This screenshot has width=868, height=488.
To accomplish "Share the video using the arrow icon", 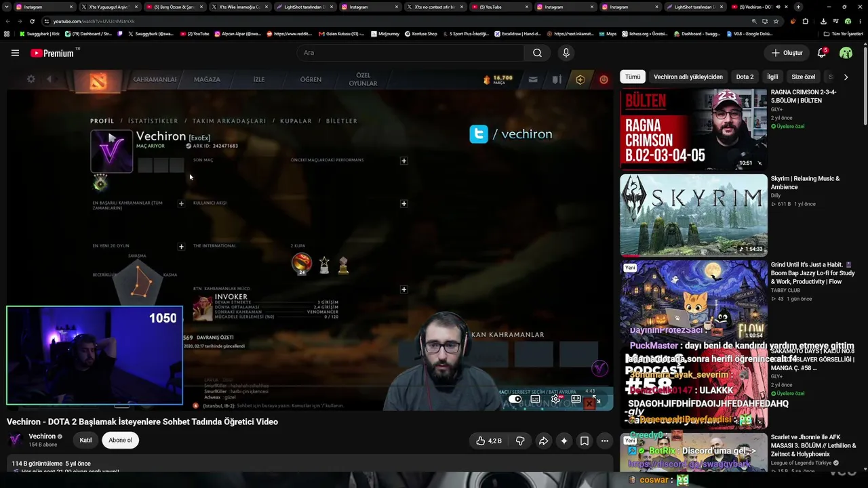I will 543,441.
